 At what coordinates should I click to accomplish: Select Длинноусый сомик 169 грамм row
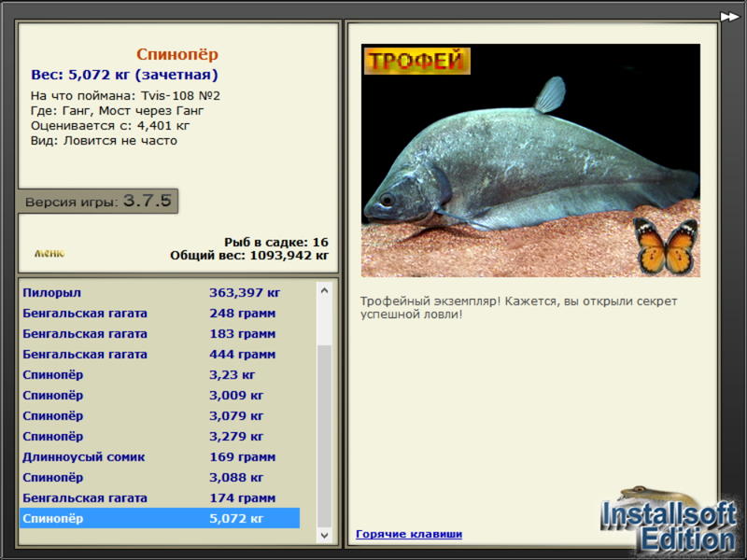tap(160, 456)
